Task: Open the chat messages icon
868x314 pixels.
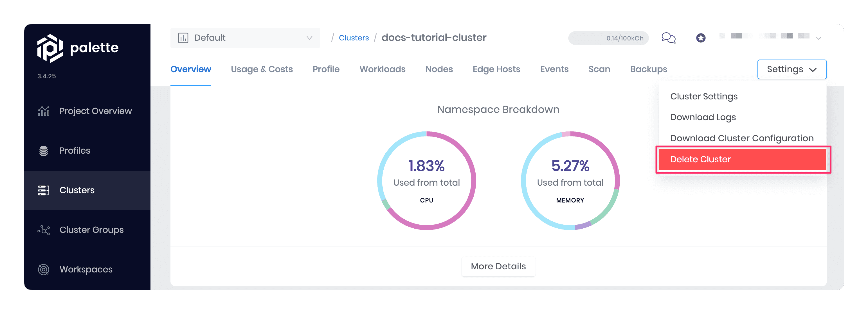Action: point(669,38)
